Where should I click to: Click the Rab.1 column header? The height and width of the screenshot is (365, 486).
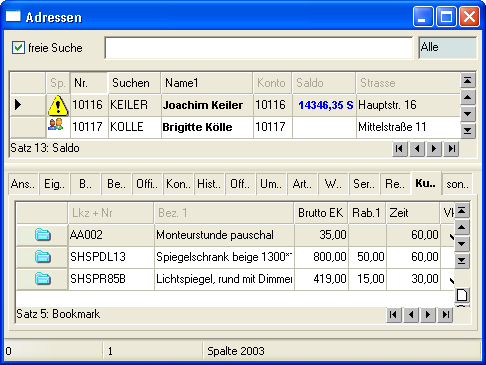[367, 213]
